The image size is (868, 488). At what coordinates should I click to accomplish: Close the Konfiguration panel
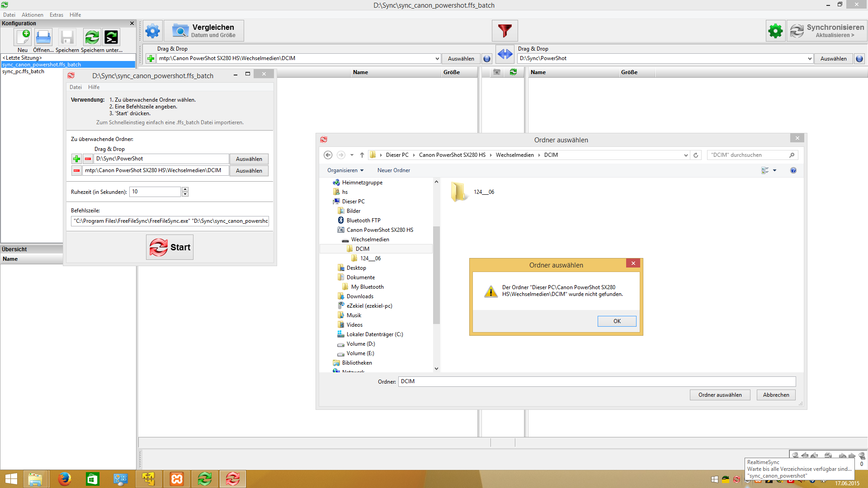click(x=132, y=23)
